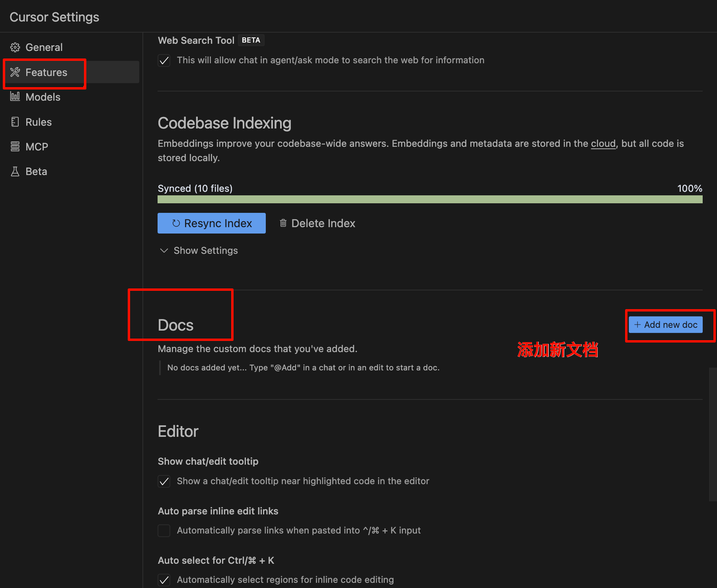Open the General settings tab

tap(72, 47)
